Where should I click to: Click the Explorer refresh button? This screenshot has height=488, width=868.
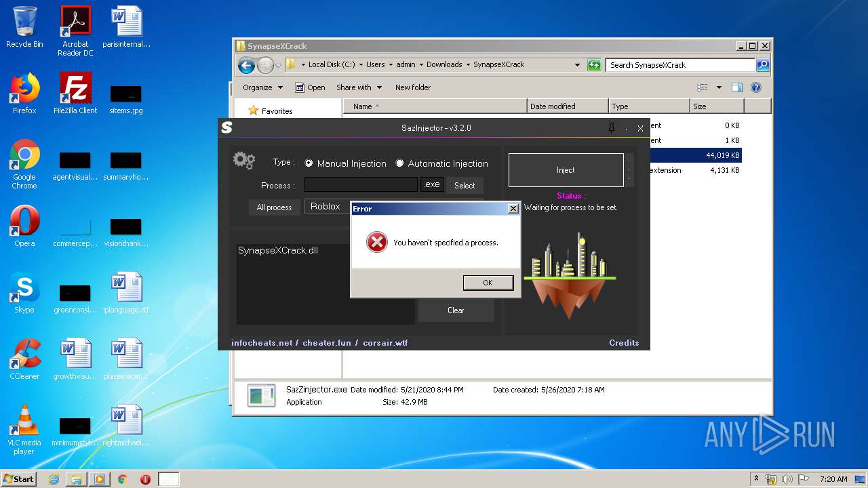pyautogui.click(x=594, y=65)
